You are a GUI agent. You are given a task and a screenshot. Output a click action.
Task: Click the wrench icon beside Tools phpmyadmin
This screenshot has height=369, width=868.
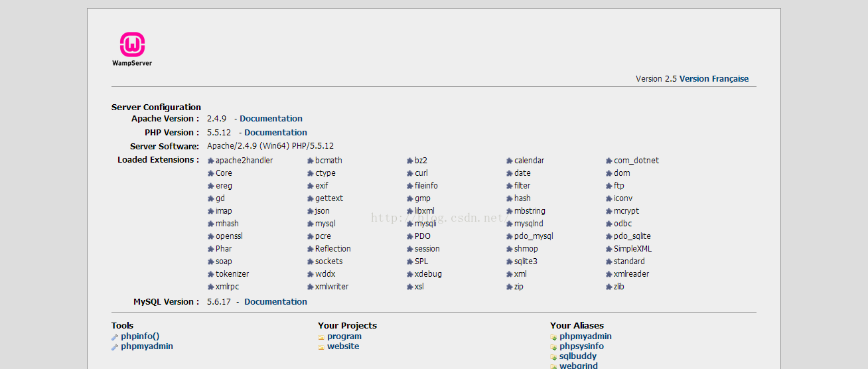click(x=115, y=347)
